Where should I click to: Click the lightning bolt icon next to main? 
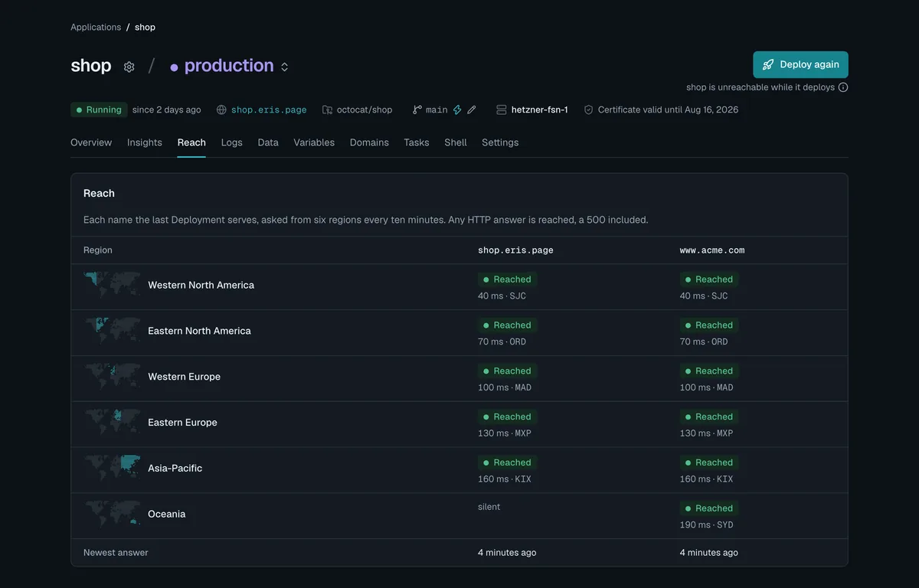point(457,109)
